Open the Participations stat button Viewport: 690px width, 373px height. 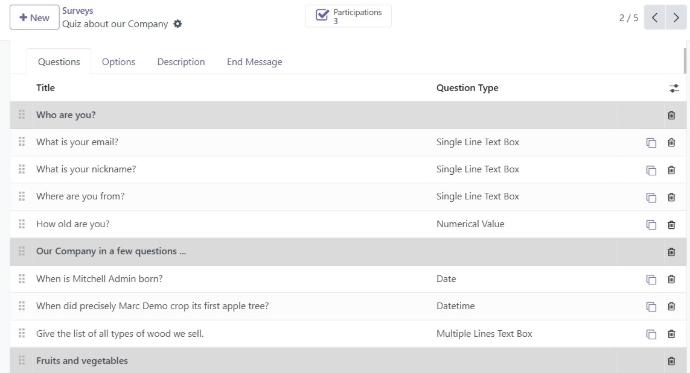click(x=349, y=16)
